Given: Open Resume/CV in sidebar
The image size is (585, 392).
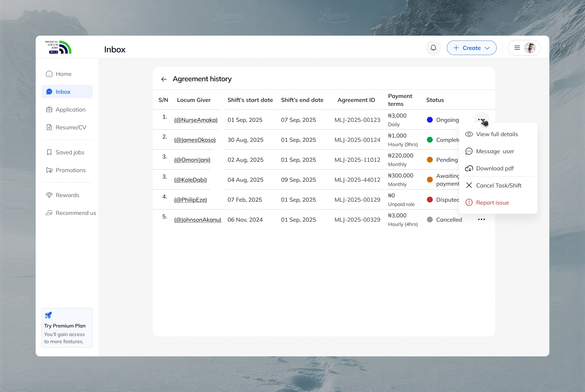Looking at the screenshot, I should click(x=67, y=127).
